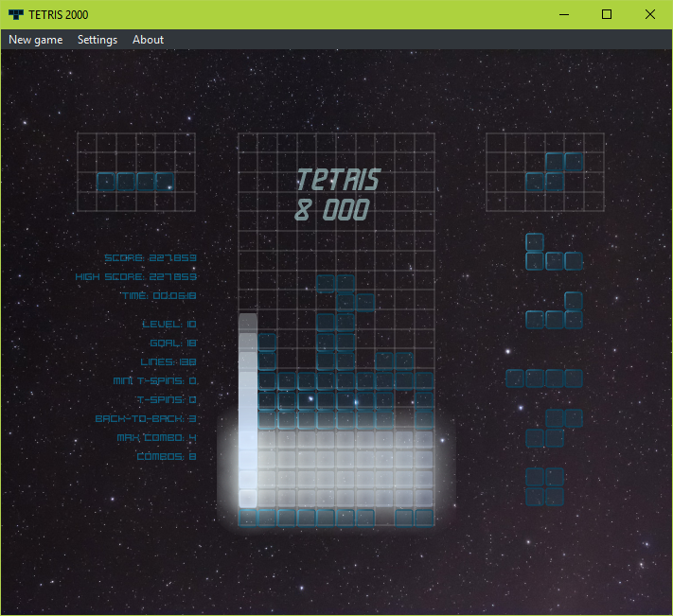Click the 'LINES: 138' readout
The width and height of the screenshot is (673, 616).
click(168, 361)
